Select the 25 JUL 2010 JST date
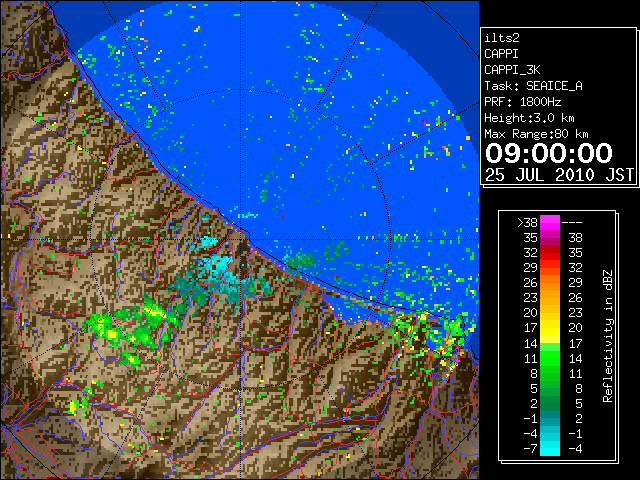 coord(559,175)
